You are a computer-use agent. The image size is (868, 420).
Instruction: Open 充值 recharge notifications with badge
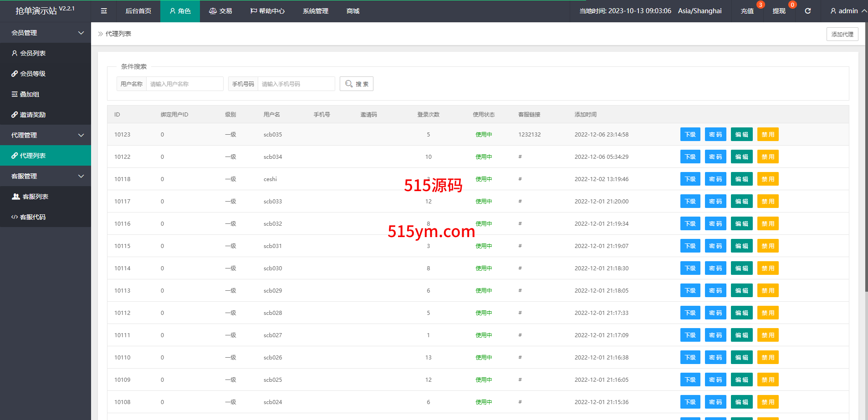pos(747,11)
